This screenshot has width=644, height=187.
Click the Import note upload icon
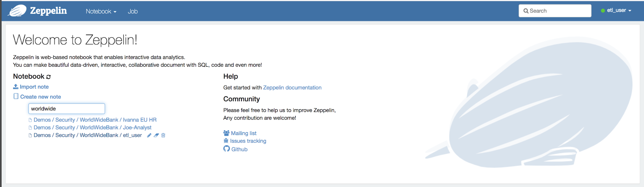pos(16,86)
